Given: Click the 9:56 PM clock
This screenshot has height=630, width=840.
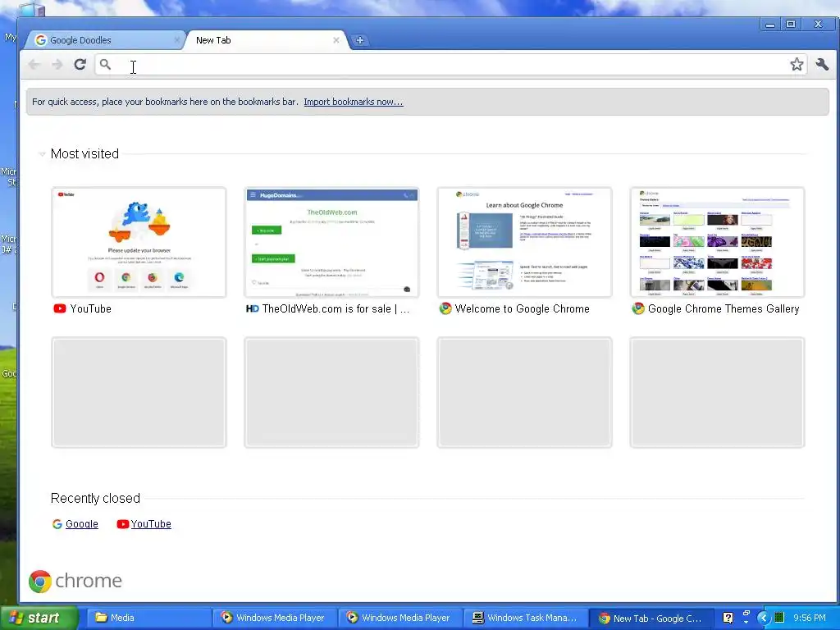Looking at the screenshot, I should tap(810, 618).
